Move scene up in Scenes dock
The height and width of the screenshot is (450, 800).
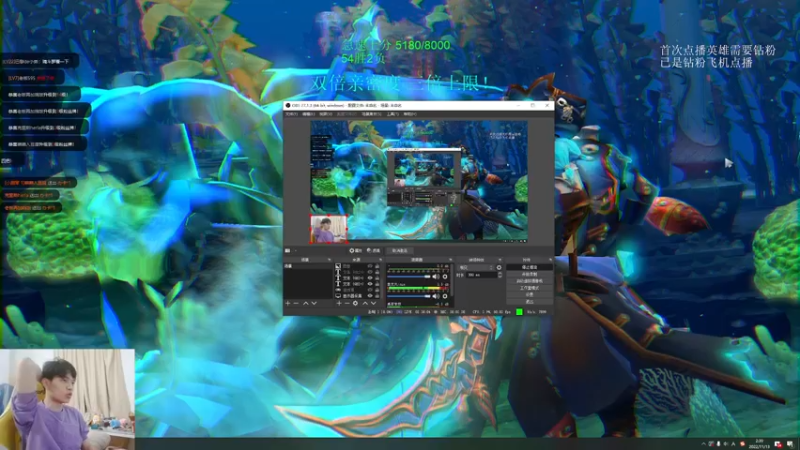coord(306,304)
